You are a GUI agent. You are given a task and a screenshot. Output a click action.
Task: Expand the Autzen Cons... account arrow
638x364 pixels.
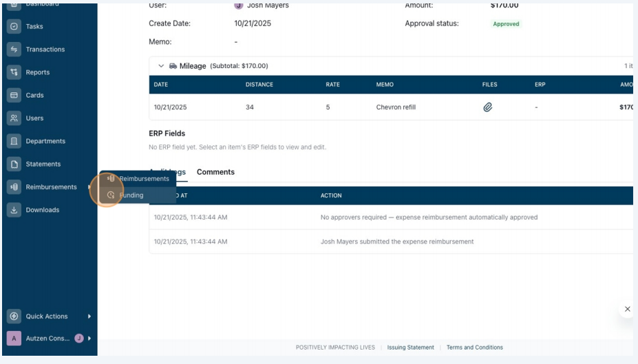[x=89, y=339]
